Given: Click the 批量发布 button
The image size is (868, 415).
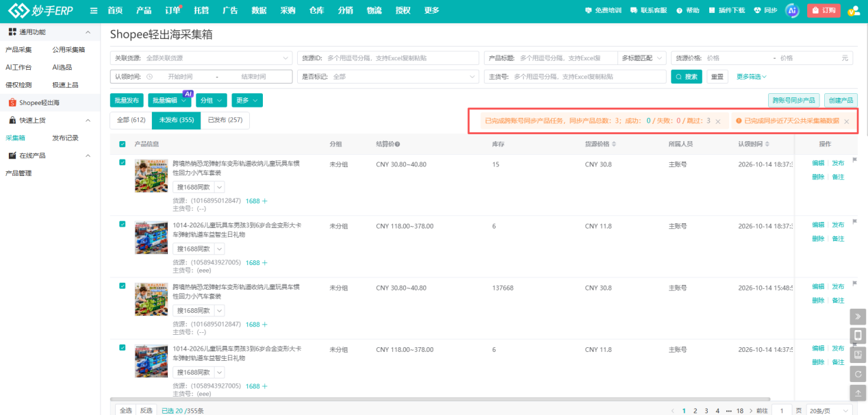Looking at the screenshot, I should pyautogui.click(x=127, y=100).
